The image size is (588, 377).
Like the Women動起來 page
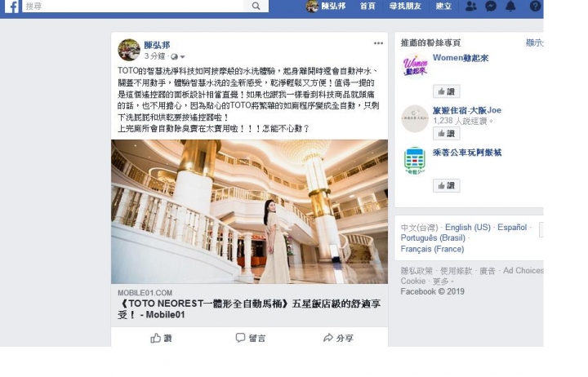[x=446, y=91]
